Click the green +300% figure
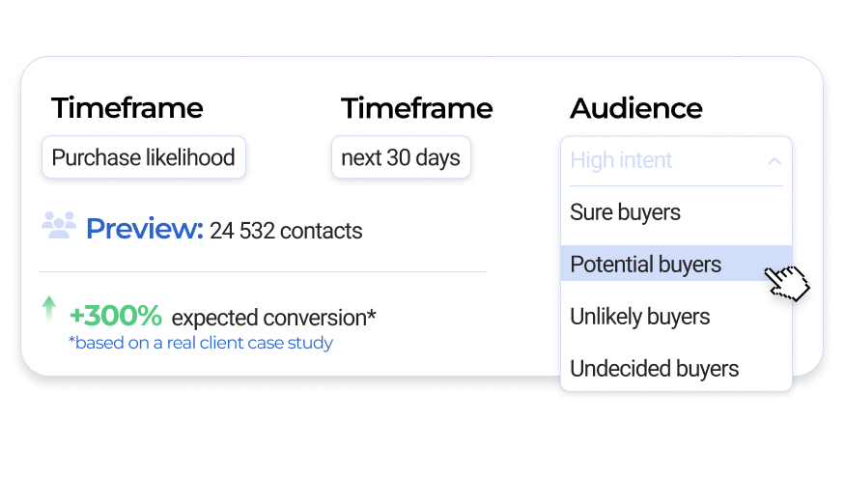Viewport: 845px width, 504px height. point(116,316)
